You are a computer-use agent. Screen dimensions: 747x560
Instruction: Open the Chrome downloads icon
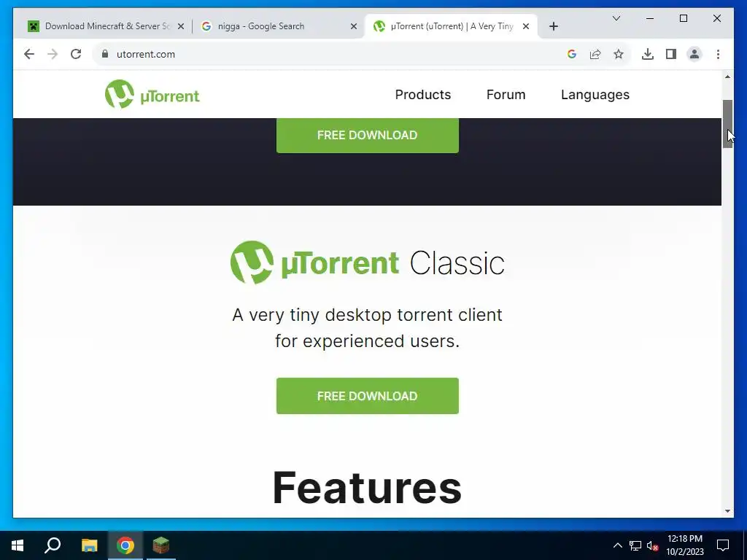(x=648, y=54)
